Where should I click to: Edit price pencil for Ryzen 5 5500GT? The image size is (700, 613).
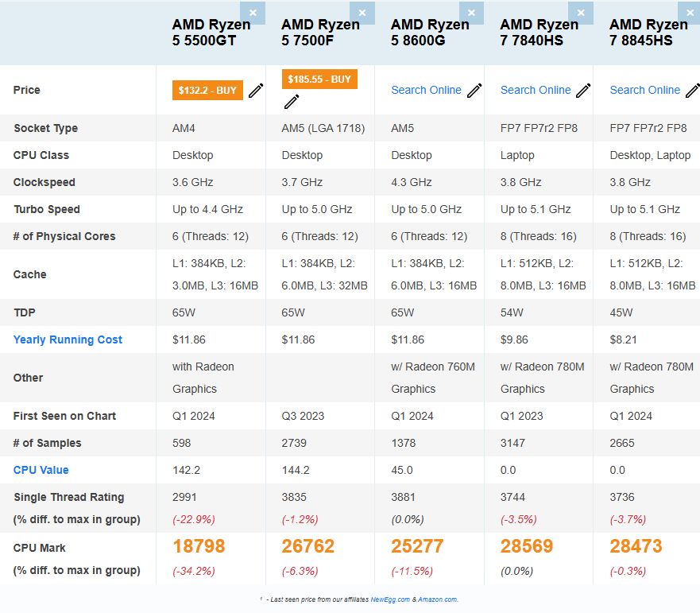(x=256, y=91)
